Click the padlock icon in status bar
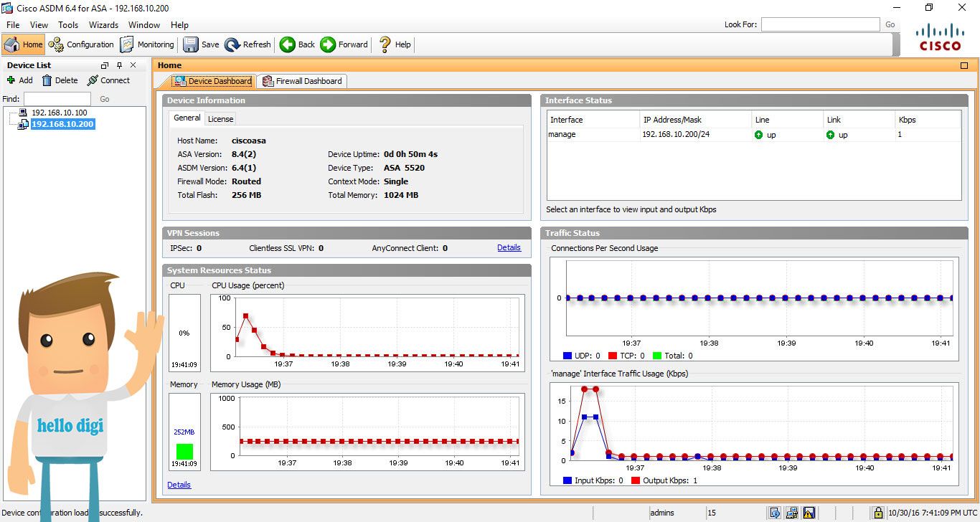Screen dimensions: 980x522 pyautogui.click(x=878, y=513)
